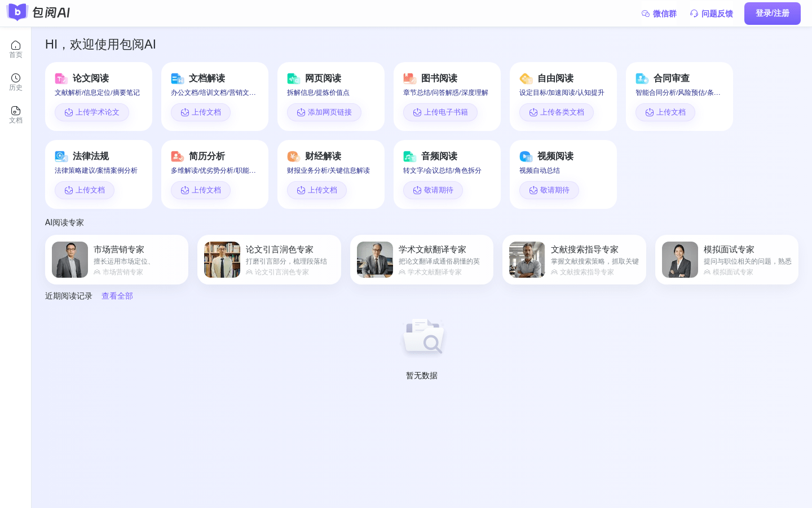812x508 pixels.
Task: Click the 论文阅读 card title
Action: 91,78
